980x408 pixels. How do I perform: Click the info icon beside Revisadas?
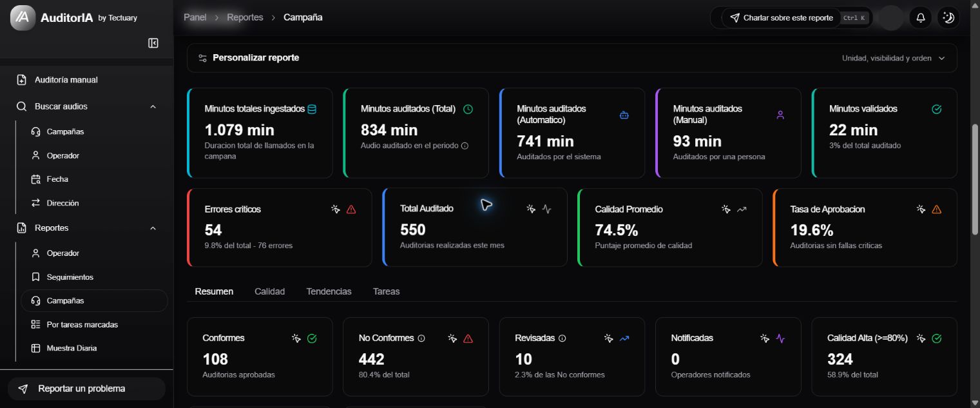[x=562, y=338]
